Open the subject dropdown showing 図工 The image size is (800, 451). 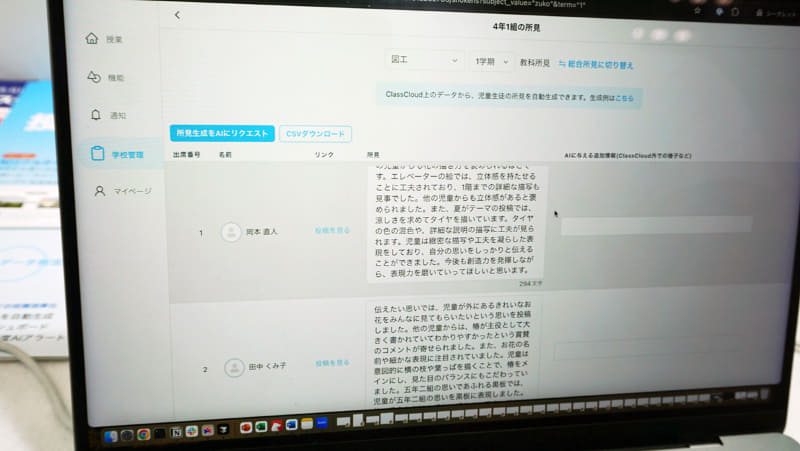point(424,60)
